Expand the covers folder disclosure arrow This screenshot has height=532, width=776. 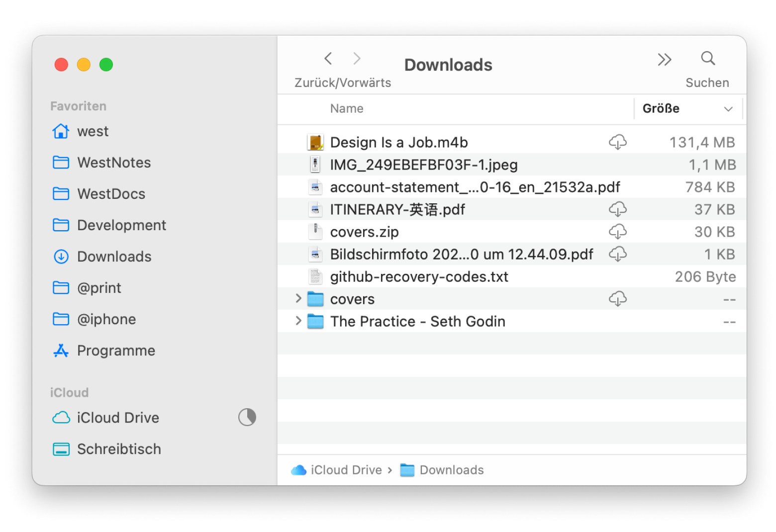click(298, 298)
